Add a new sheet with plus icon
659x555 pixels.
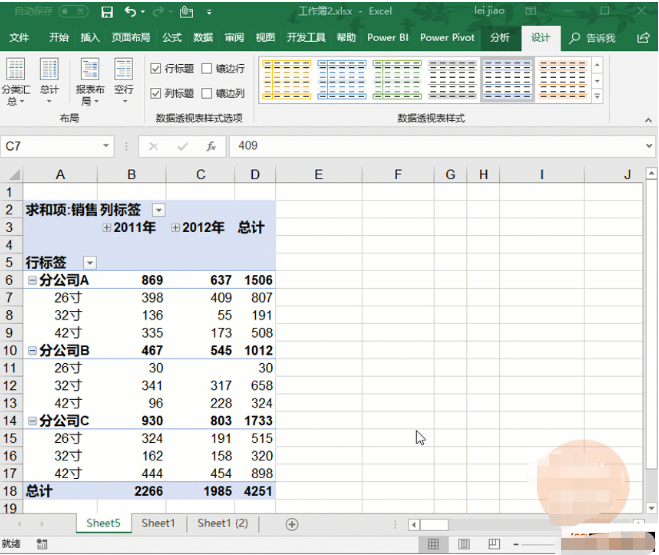[x=292, y=523]
